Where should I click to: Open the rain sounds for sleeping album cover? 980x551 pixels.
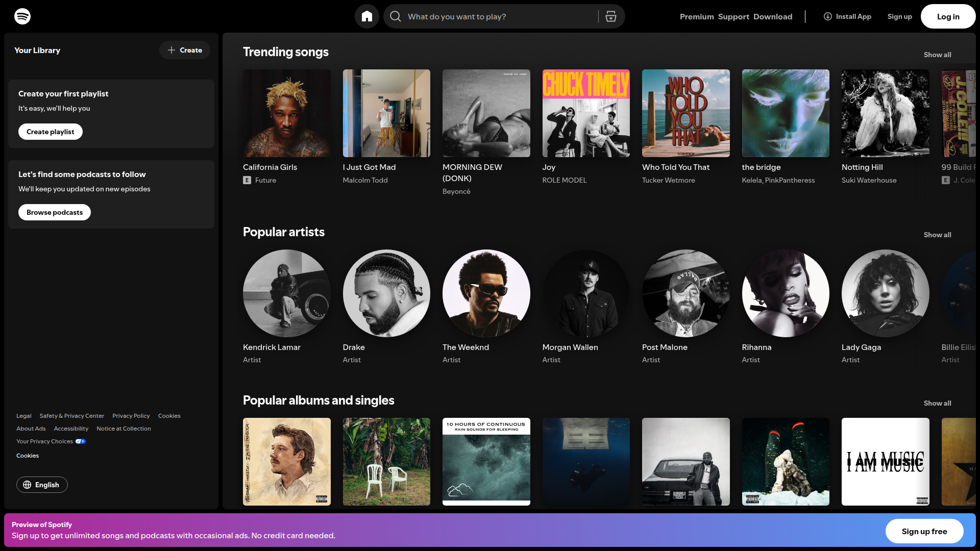(486, 462)
